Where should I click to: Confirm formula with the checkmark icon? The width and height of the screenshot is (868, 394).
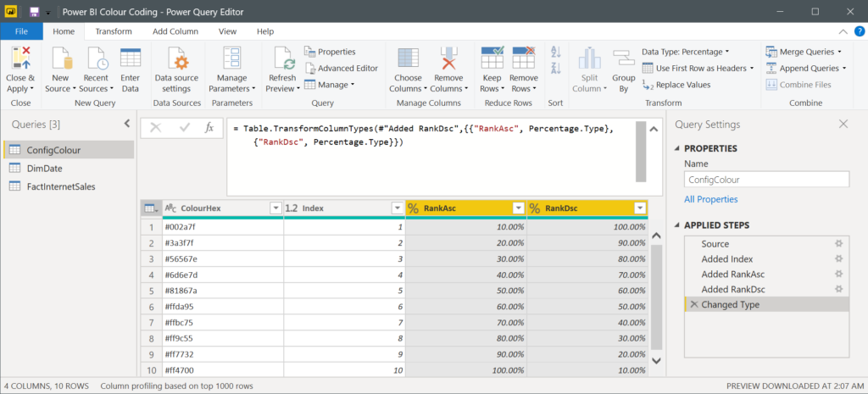point(185,128)
